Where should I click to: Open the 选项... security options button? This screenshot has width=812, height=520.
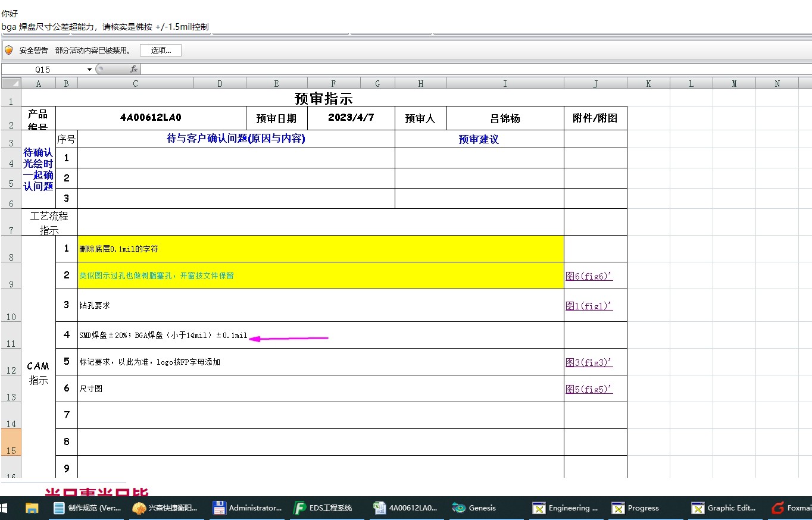[161, 51]
